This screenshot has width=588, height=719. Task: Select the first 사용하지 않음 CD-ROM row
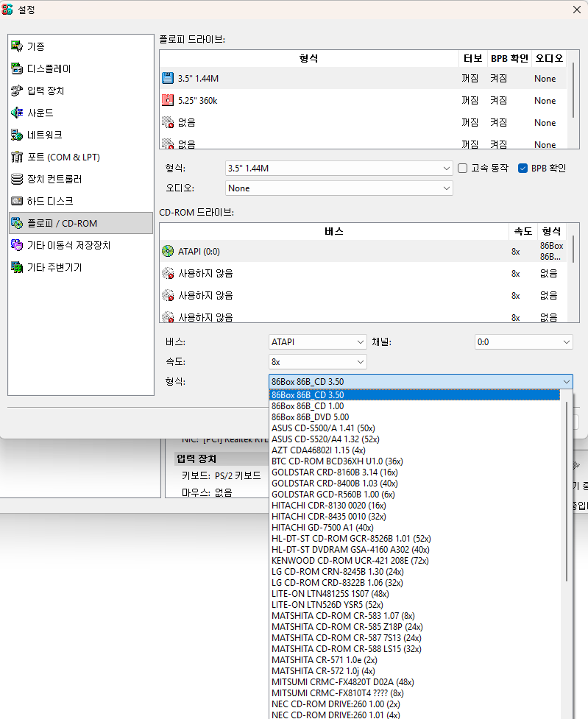click(364, 273)
